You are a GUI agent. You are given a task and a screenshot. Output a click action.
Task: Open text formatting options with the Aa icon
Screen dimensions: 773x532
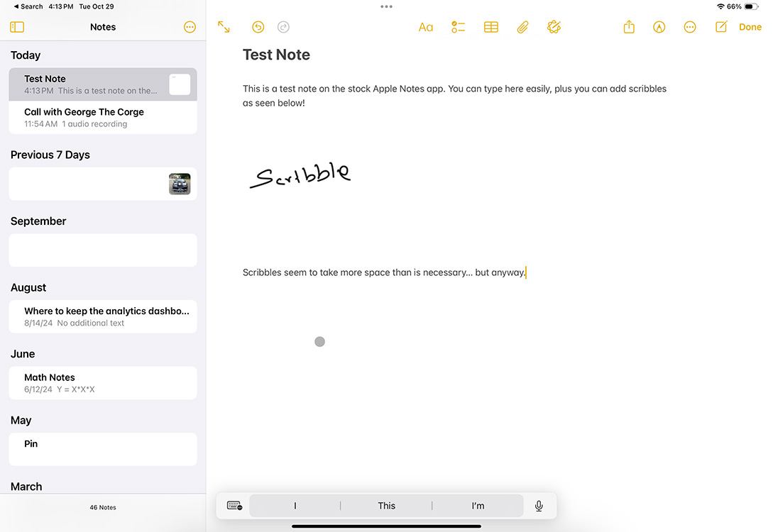[x=426, y=26]
